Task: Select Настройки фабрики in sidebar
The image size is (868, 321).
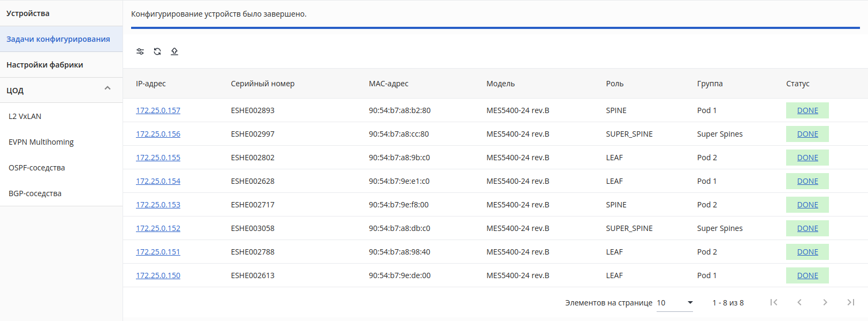Action: 61,65
